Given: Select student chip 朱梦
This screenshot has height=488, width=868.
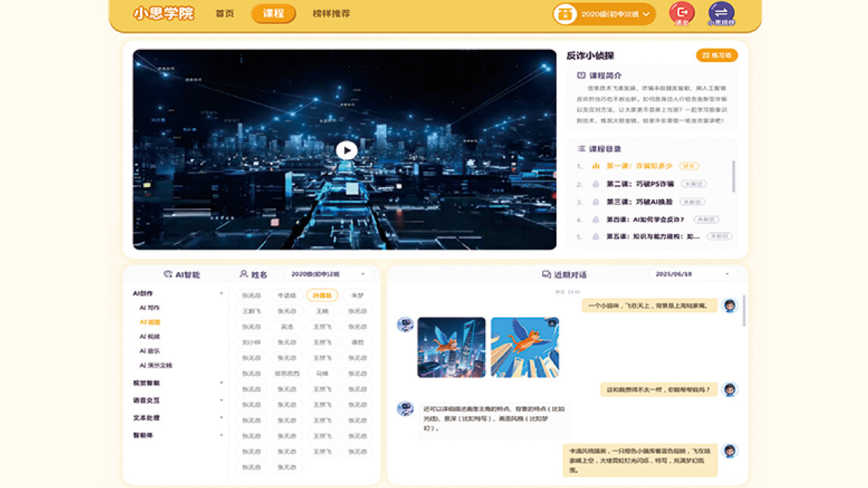Looking at the screenshot, I should click(x=358, y=296).
